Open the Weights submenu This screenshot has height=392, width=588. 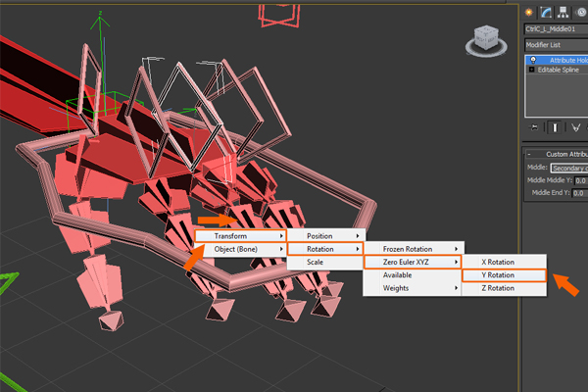click(x=413, y=288)
